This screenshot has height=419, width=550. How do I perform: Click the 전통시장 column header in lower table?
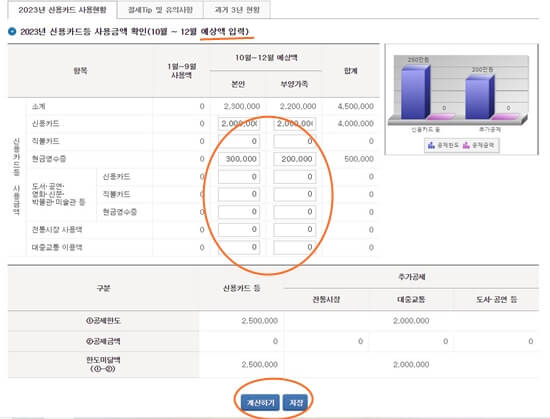click(326, 299)
